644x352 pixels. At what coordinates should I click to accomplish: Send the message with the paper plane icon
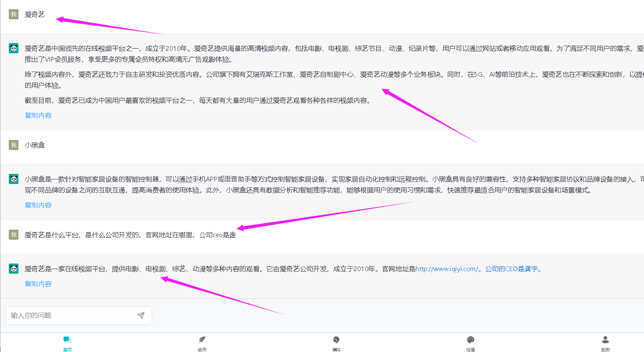pos(141,315)
